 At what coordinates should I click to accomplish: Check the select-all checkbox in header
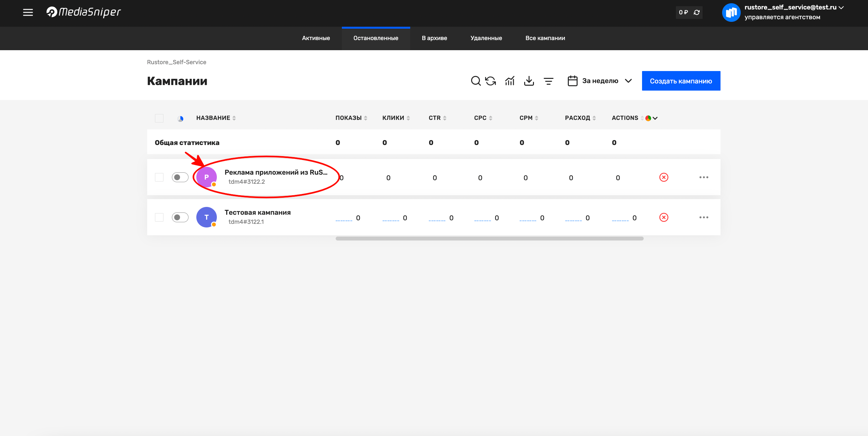coord(159,118)
